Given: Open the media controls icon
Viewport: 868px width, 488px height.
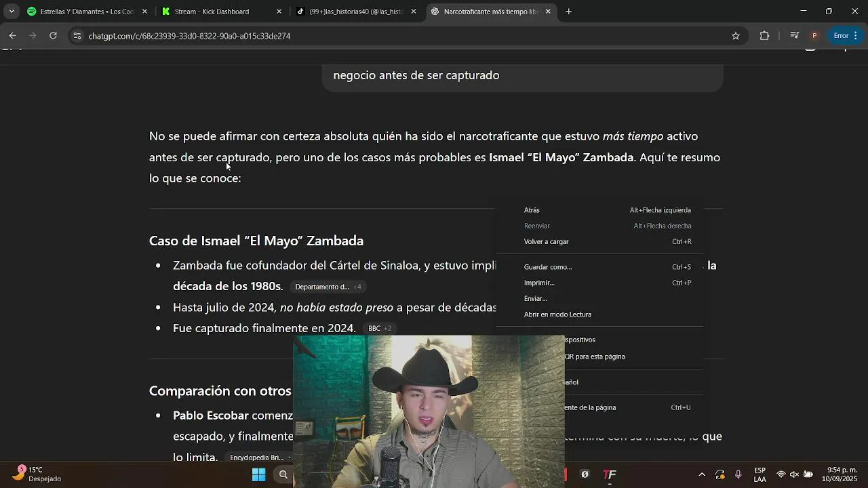Looking at the screenshot, I should (x=794, y=36).
